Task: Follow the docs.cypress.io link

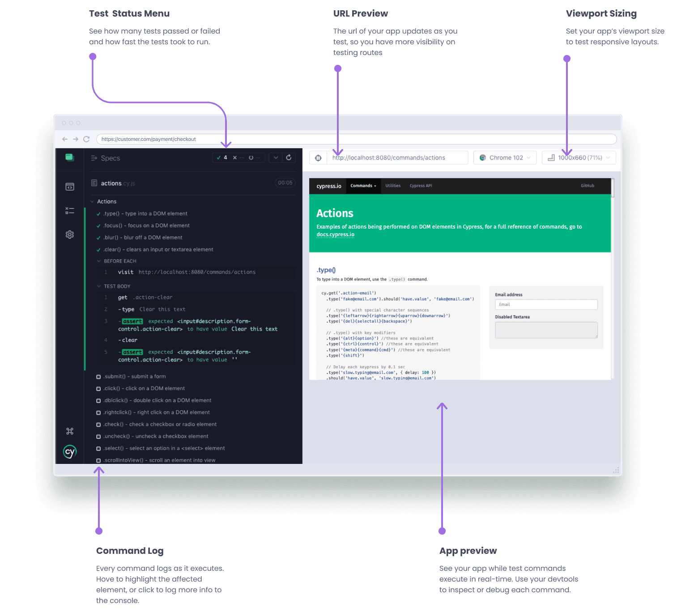Action: point(335,234)
